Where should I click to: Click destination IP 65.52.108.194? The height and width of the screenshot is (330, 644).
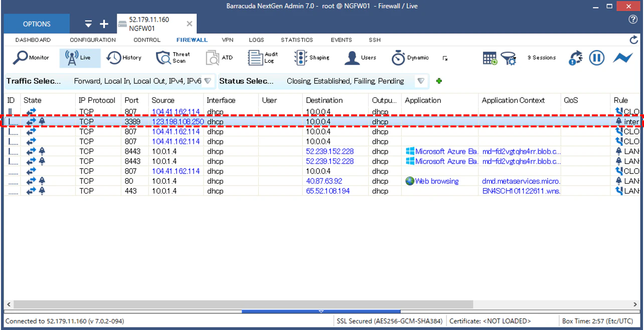coord(328,191)
